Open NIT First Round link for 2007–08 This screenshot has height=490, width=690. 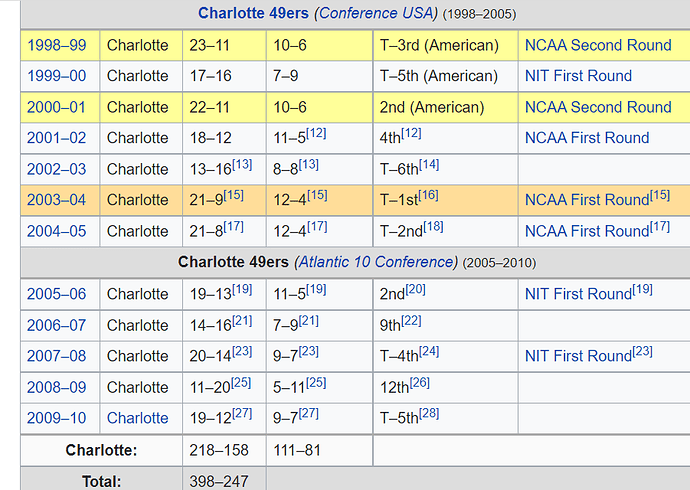click(578, 356)
